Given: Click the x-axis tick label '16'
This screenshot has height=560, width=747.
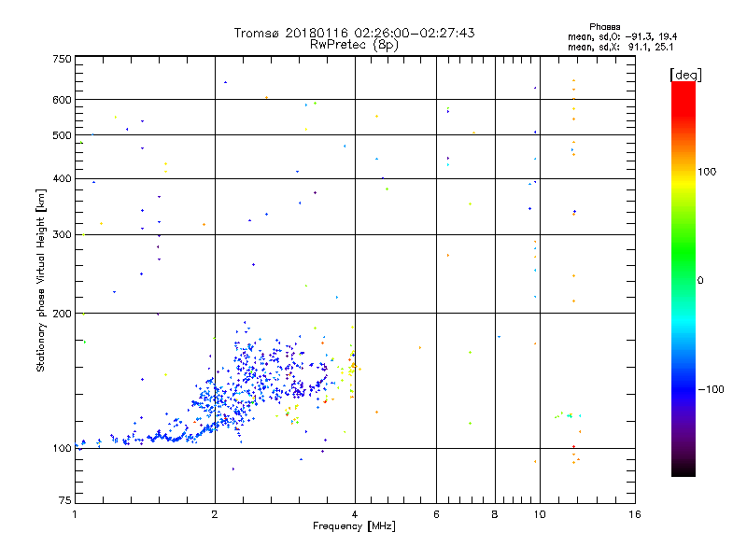Looking at the screenshot, I should [635, 514].
